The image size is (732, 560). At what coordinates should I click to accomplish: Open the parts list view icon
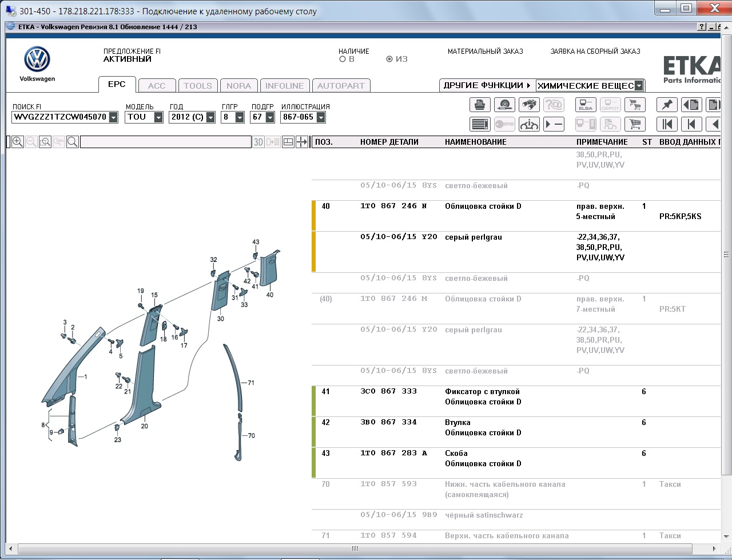tap(480, 124)
